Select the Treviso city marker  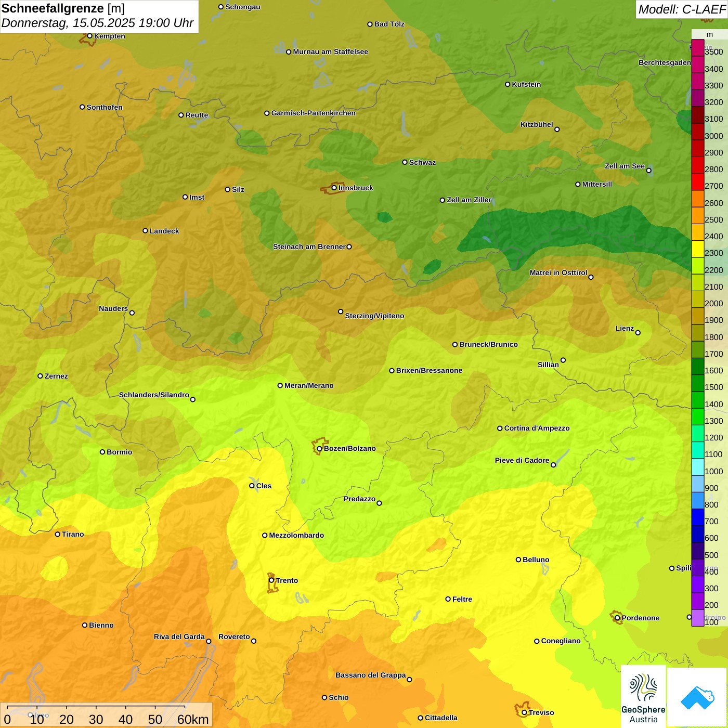pos(524,712)
